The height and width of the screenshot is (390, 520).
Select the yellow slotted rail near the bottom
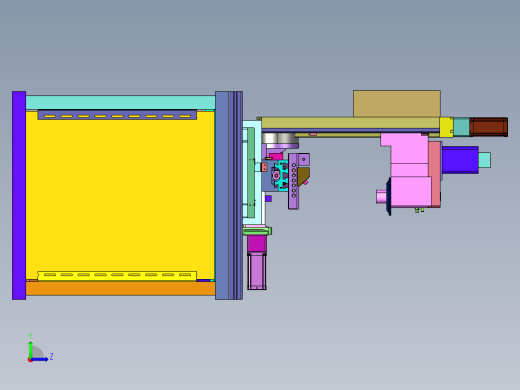117,276
